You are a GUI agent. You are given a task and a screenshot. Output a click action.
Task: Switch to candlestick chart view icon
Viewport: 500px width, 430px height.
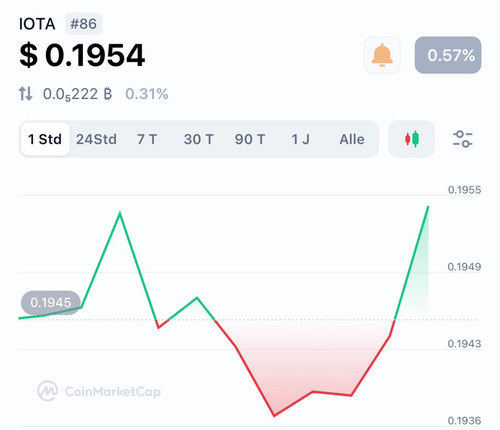pyautogui.click(x=412, y=139)
